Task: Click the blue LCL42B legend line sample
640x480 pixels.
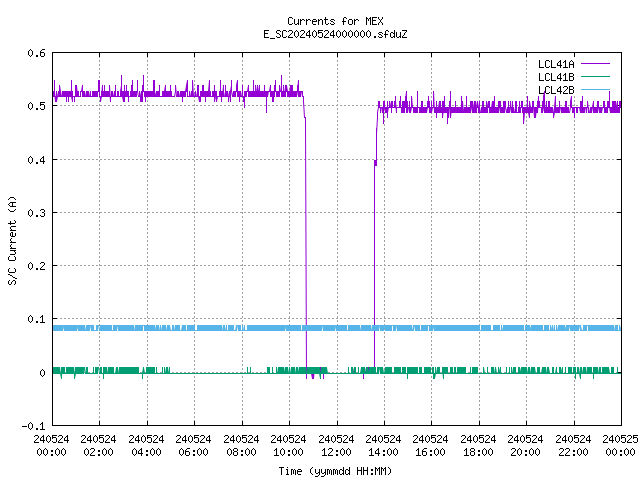Action: pyautogui.click(x=595, y=89)
